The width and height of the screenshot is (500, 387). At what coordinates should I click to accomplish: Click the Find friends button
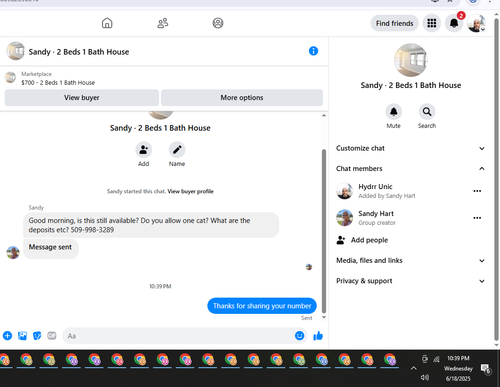click(x=394, y=23)
